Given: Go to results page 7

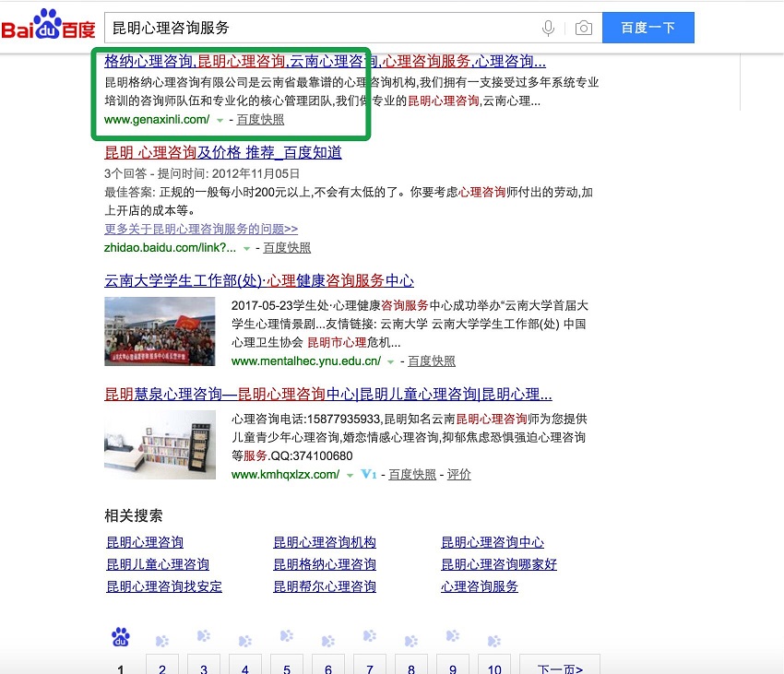Looking at the screenshot, I should pos(370,665).
